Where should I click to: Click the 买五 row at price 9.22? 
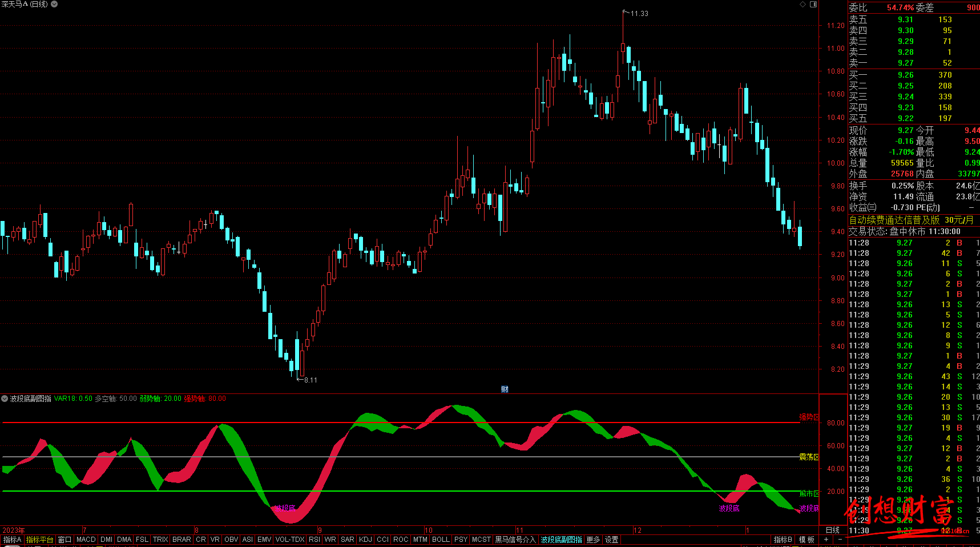click(914, 118)
